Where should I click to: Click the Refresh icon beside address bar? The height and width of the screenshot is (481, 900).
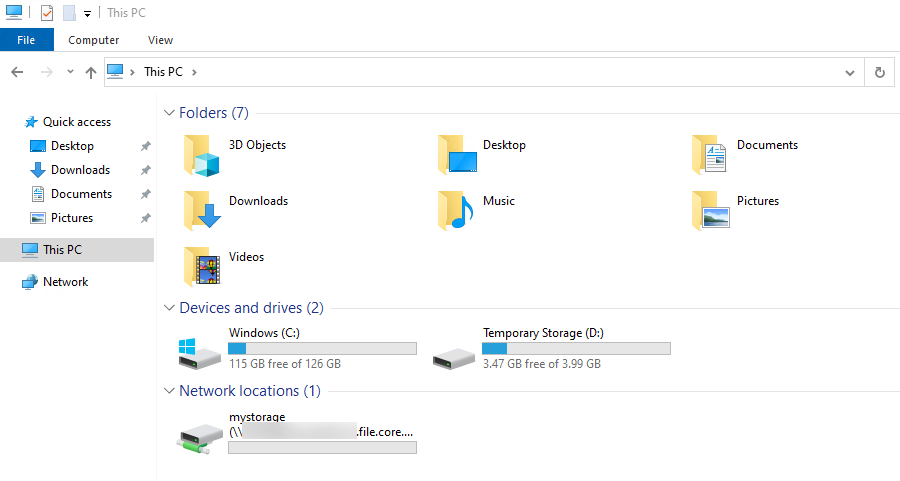pos(879,72)
